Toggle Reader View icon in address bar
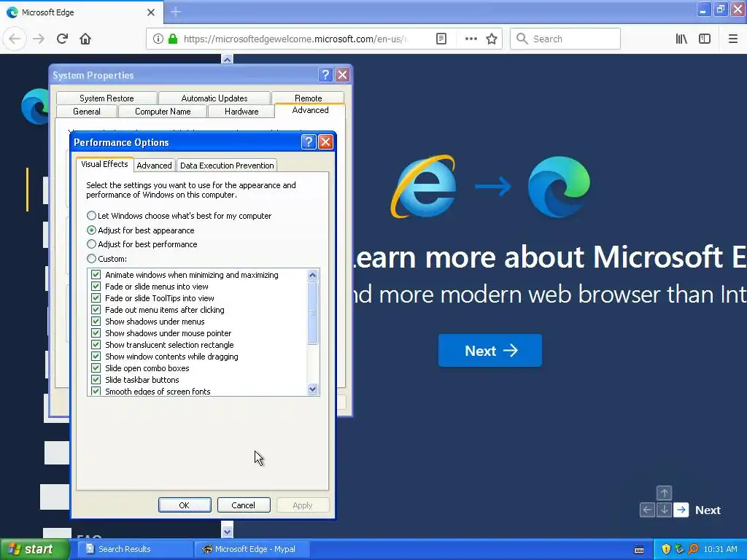Image resolution: width=747 pixels, height=560 pixels. coord(441,39)
